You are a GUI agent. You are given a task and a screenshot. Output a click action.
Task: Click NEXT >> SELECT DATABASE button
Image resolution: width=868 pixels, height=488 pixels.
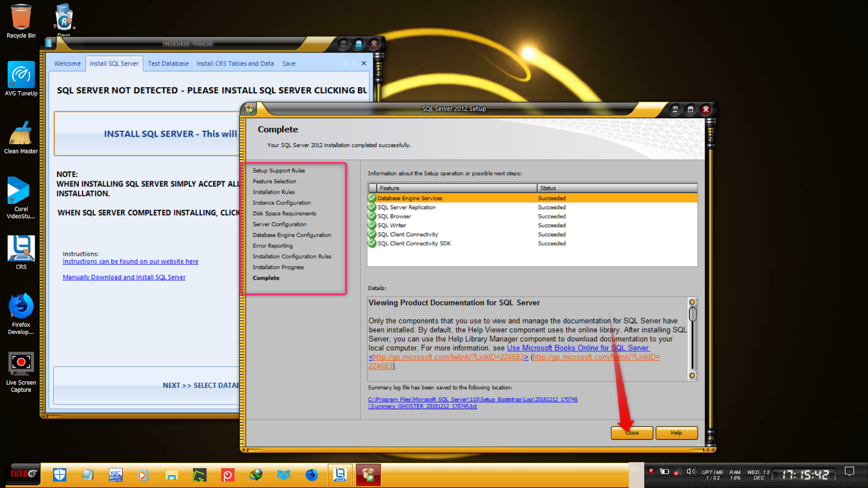point(148,386)
